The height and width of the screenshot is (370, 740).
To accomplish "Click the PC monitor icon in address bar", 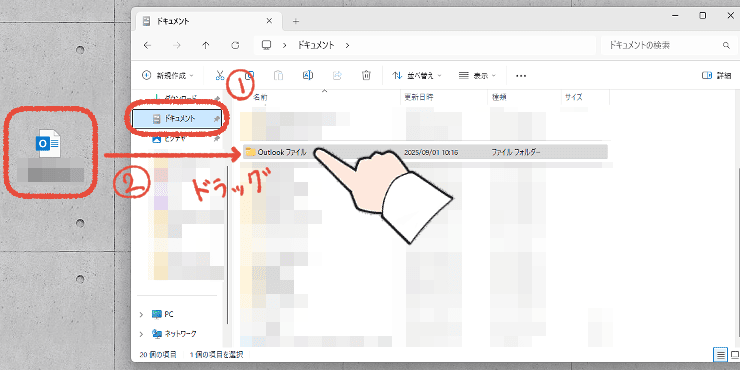I will (267, 45).
